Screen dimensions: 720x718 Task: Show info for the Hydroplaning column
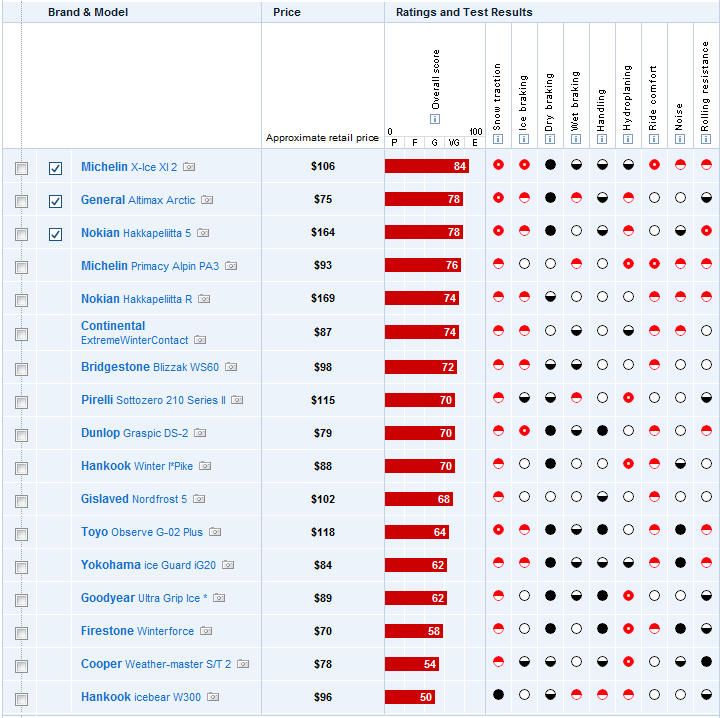(x=627, y=139)
